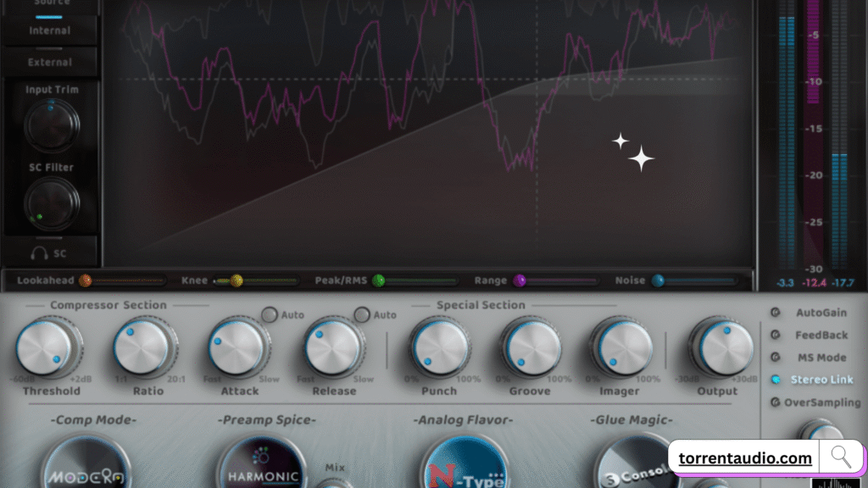Screen dimensions: 868x488
Task: Click the Ratio knob
Action: 142,347
